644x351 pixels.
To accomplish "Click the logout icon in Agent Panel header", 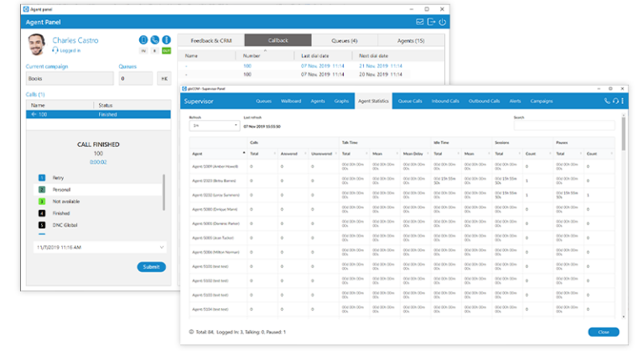I will coord(431,22).
